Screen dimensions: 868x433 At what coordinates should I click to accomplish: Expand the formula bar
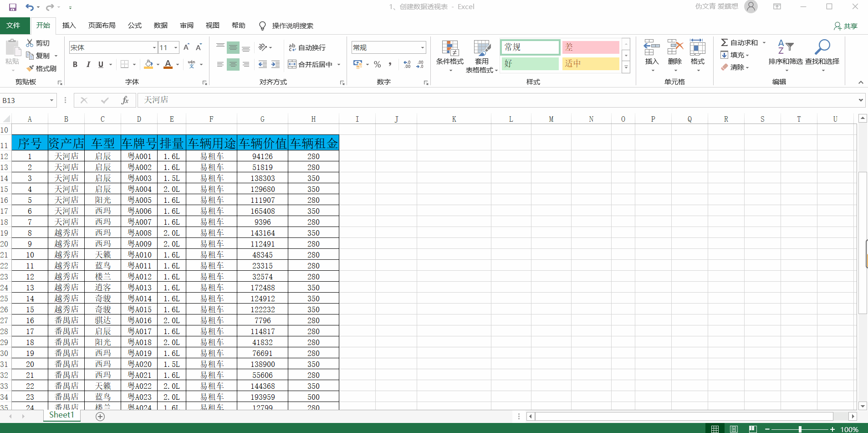point(861,100)
